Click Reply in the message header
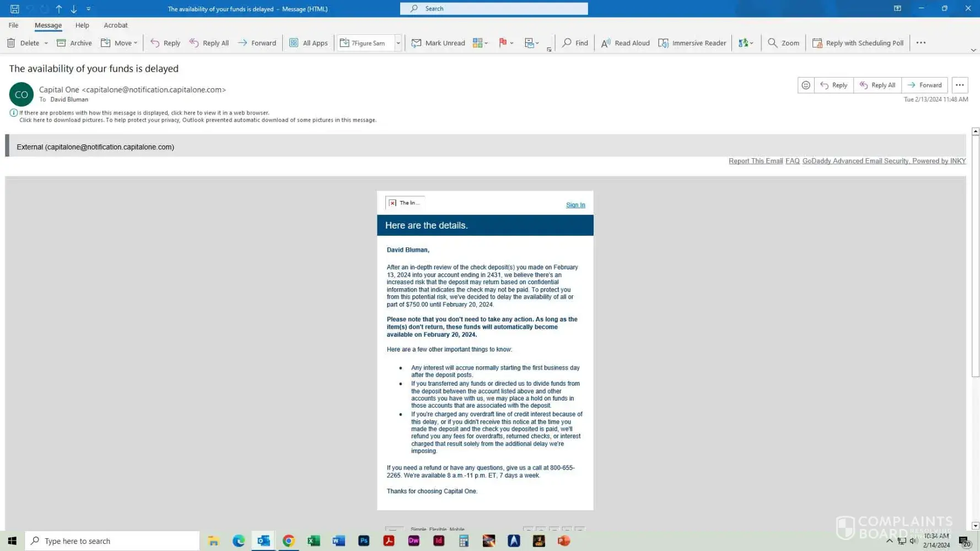This screenshot has width=980, height=551. (834, 85)
